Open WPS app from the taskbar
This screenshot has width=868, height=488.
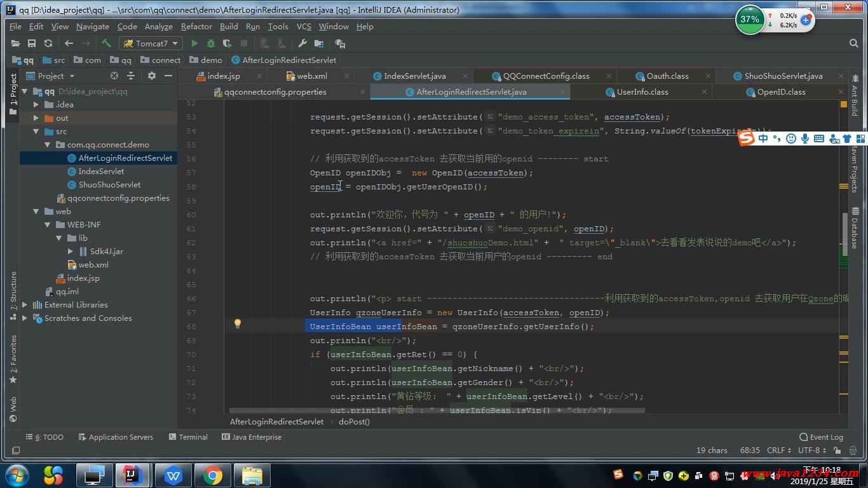[x=173, y=475]
